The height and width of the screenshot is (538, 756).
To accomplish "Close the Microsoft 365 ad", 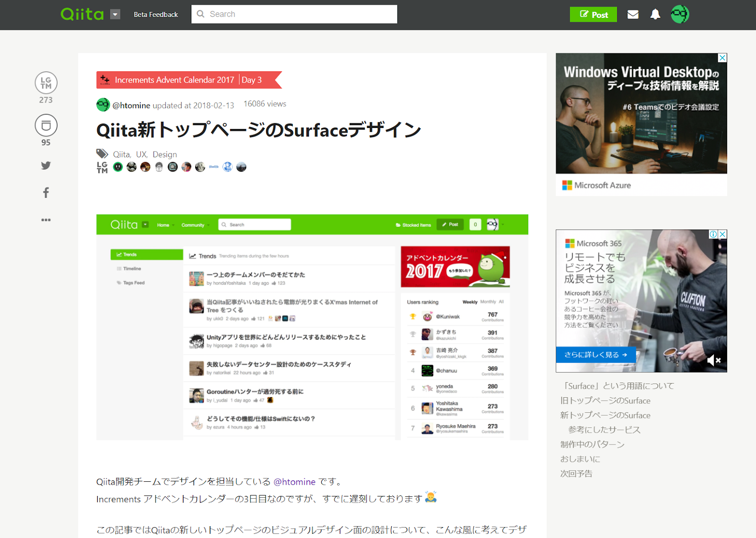I will (722, 234).
